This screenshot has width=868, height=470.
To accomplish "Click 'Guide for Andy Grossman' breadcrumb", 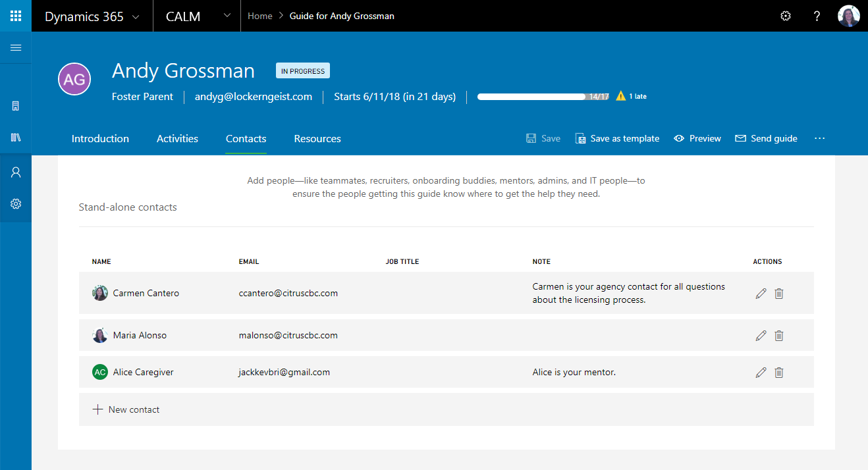I will pyautogui.click(x=342, y=16).
